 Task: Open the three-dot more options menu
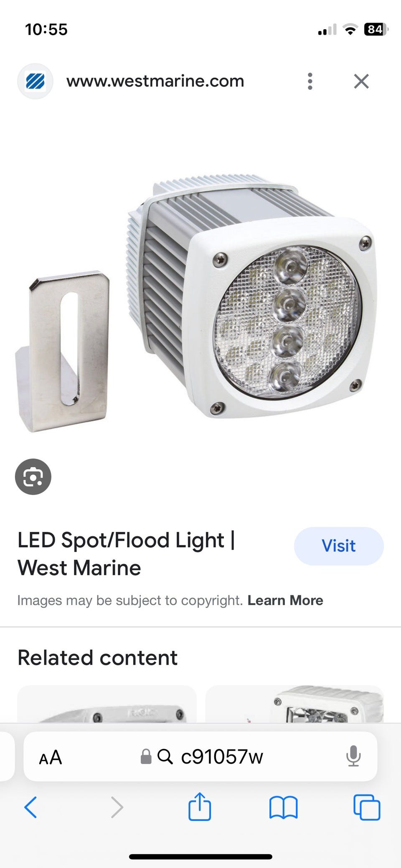point(310,81)
